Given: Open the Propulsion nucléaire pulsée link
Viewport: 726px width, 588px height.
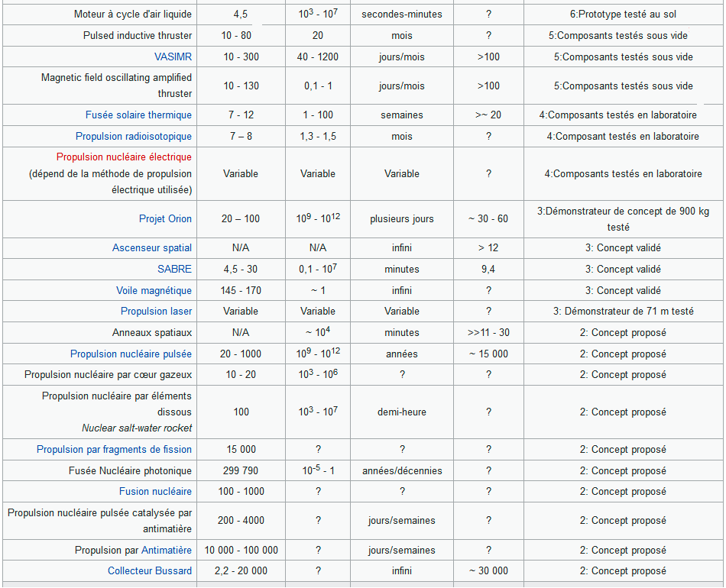Looking at the screenshot, I should 131,354.
